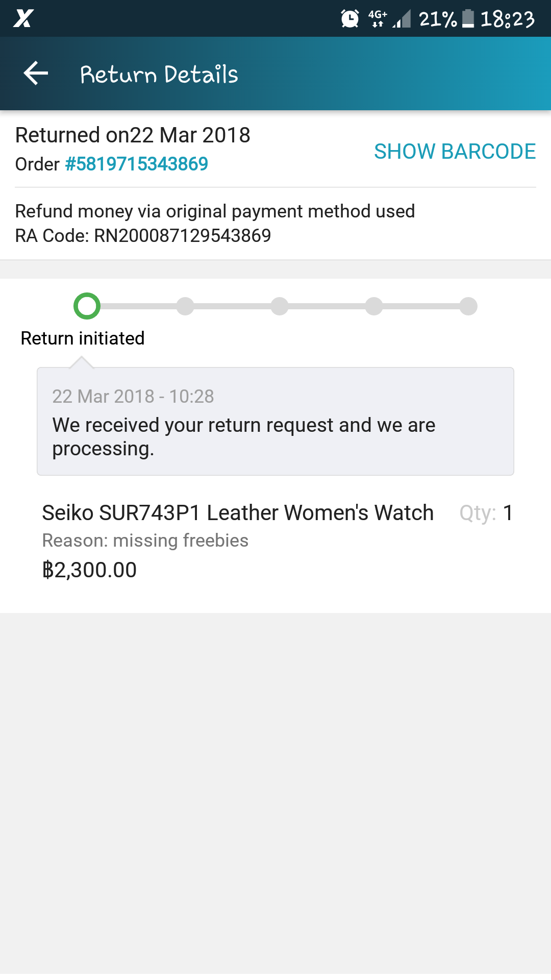
Task: Tap the back arrow icon
Action: tap(36, 73)
